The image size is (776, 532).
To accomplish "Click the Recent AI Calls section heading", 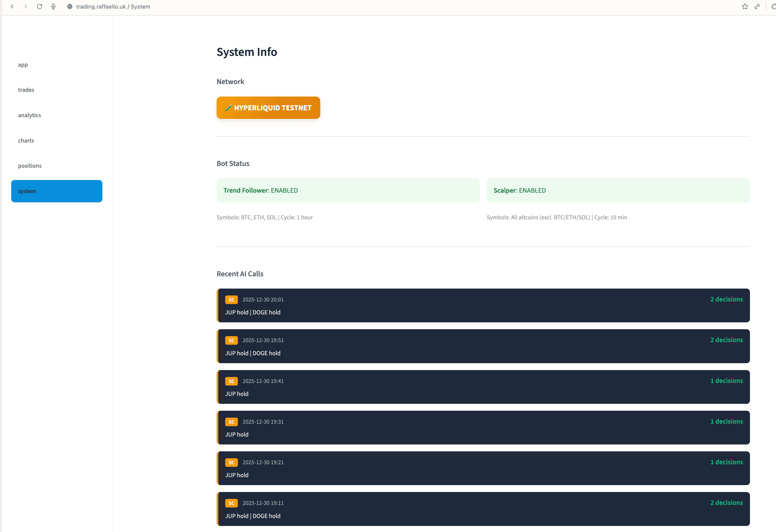I will click(240, 274).
